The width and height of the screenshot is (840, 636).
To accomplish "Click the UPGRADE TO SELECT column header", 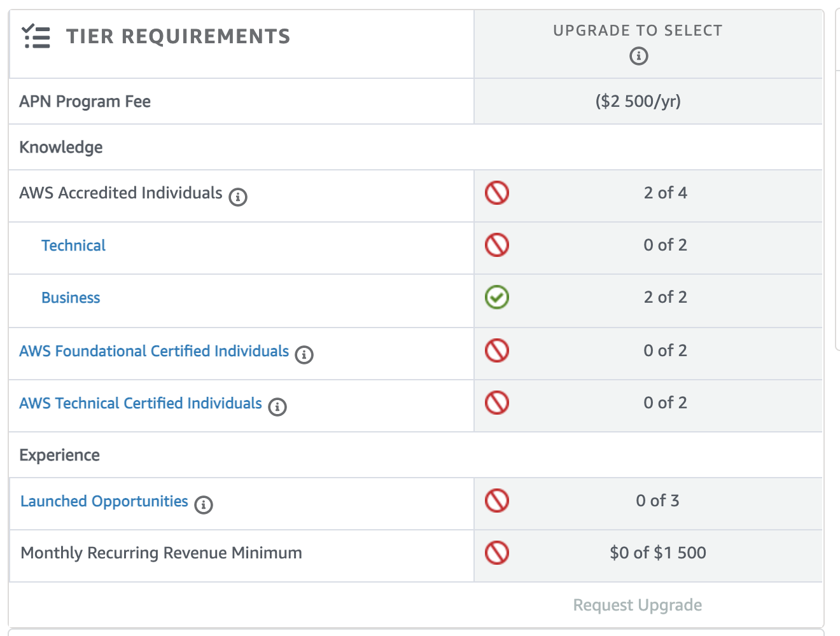I will tap(638, 31).
